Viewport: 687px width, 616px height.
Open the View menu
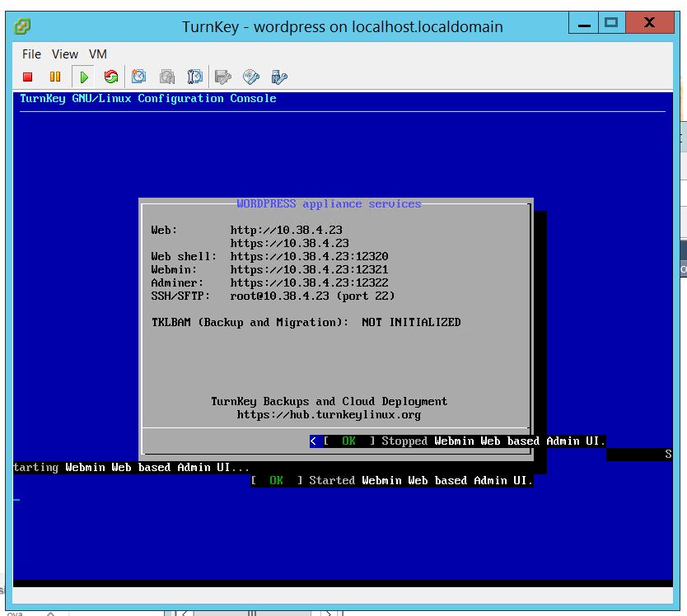tap(65, 54)
